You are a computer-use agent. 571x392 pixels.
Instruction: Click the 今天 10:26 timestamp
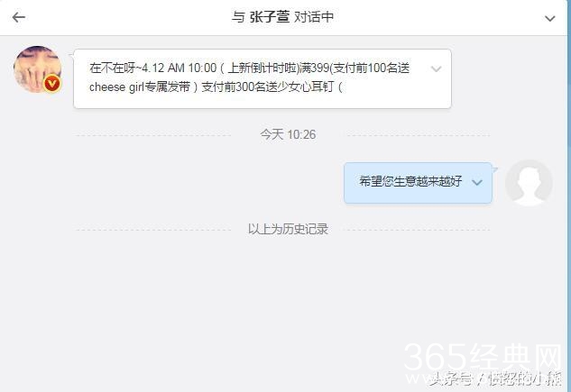tap(288, 134)
